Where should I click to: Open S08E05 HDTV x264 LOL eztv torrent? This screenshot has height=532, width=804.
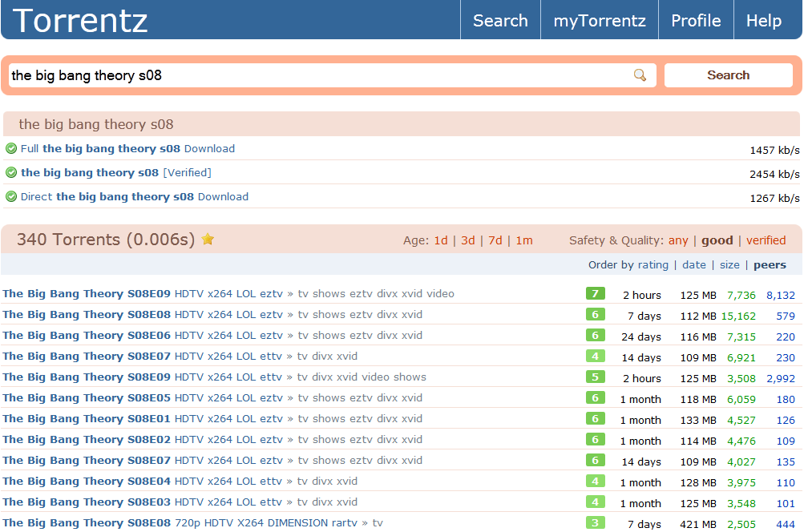point(143,398)
